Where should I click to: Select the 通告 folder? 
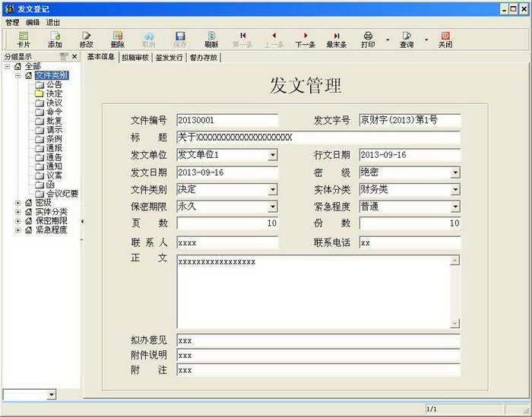pyautogui.click(x=49, y=157)
